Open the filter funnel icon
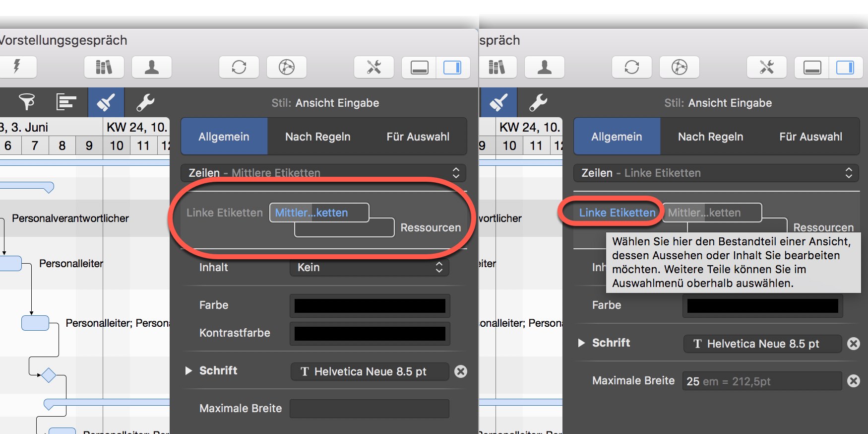The width and height of the screenshot is (868, 434). 27,102
